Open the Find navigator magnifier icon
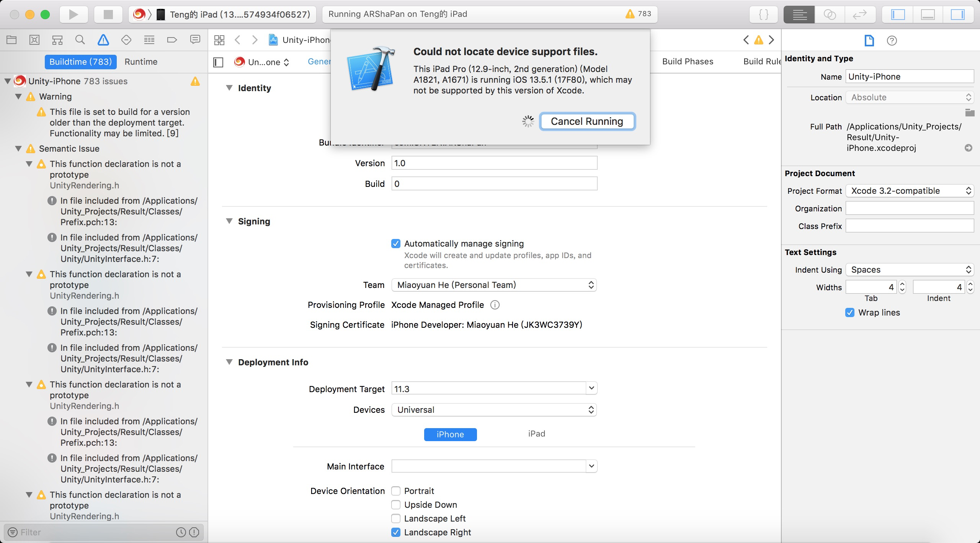This screenshot has width=980, height=543. 80,40
